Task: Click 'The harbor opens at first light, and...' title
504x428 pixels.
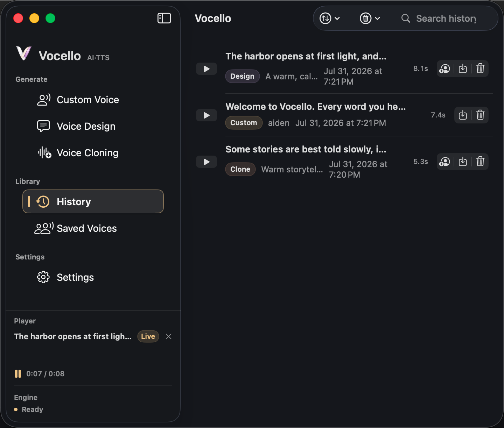Action: click(x=306, y=56)
